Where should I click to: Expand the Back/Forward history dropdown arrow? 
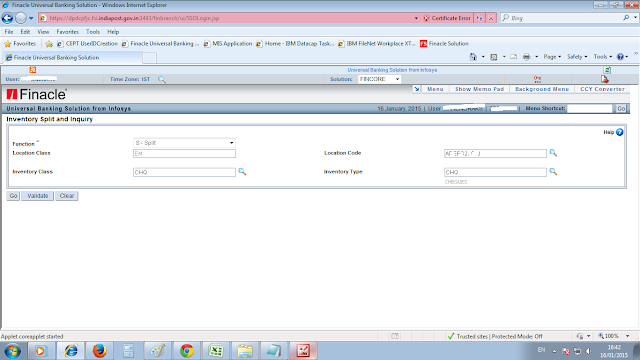pos(31,18)
